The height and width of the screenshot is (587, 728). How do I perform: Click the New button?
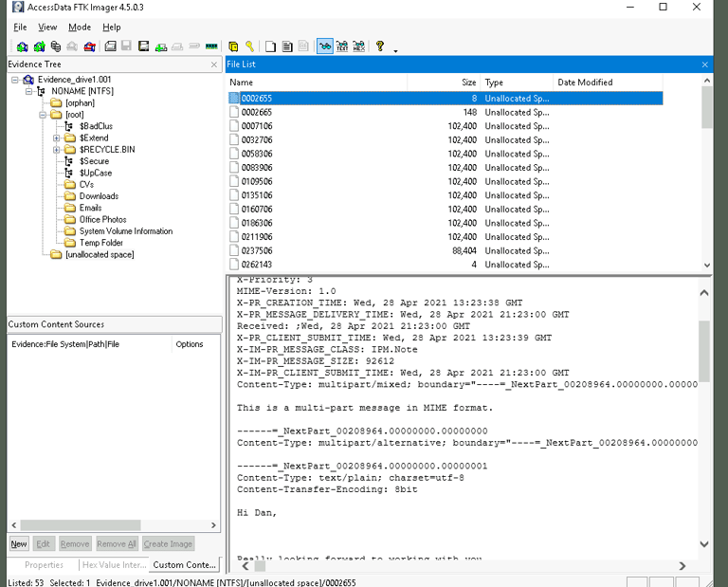point(19,543)
